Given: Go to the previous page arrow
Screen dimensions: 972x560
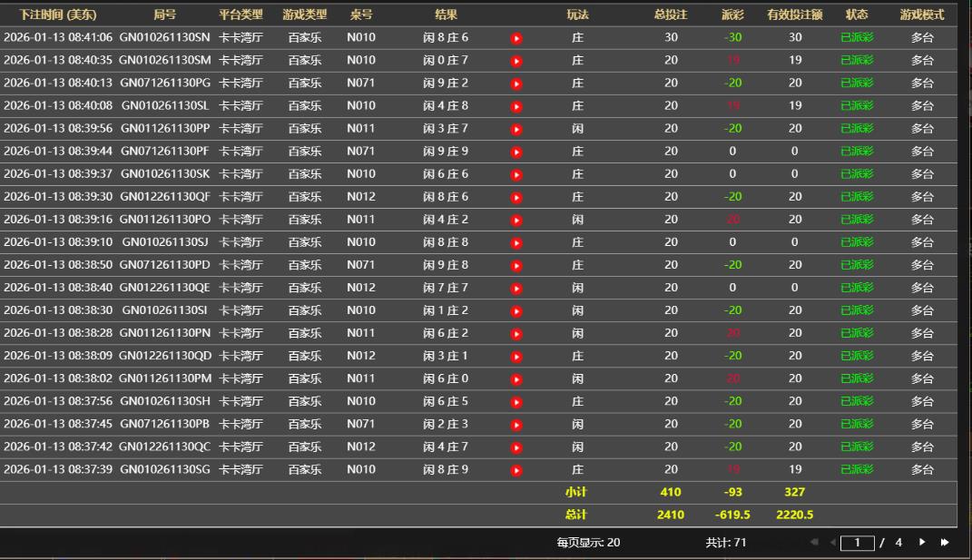Looking at the screenshot, I should (832, 543).
